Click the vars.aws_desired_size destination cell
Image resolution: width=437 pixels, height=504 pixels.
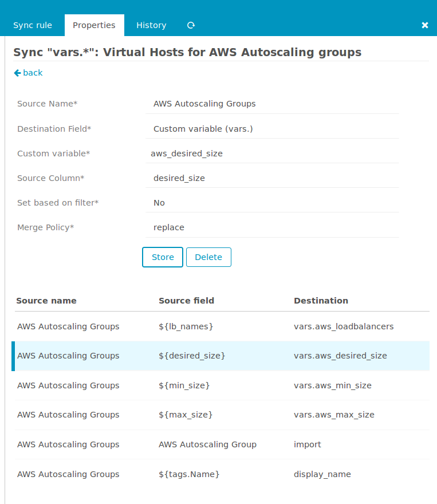pyautogui.click(x=340, y=356)
